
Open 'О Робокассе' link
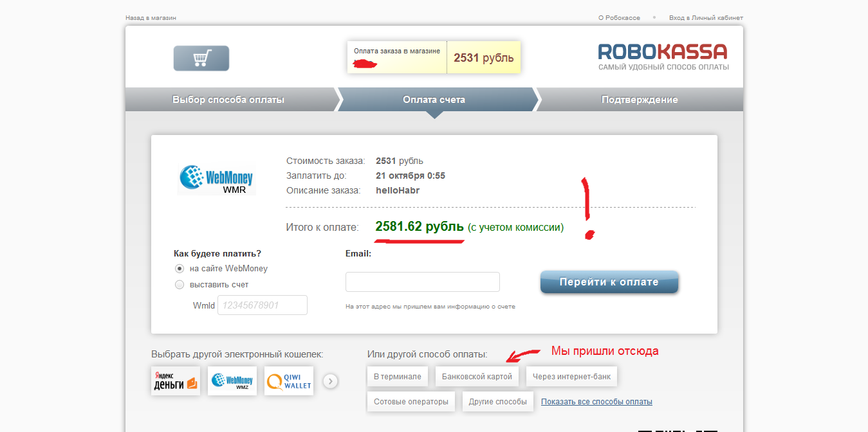[x=619, y=18]
